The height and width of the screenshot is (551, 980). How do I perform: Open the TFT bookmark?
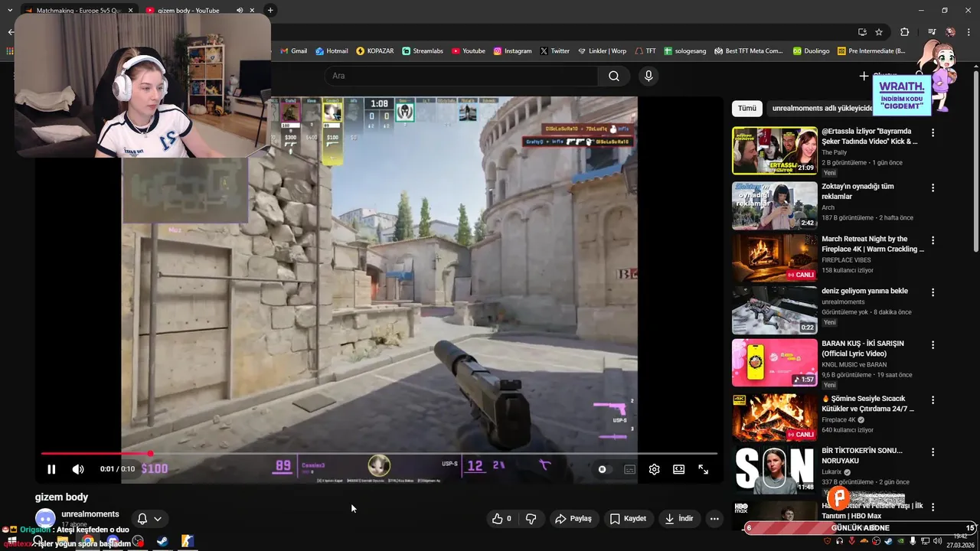tap(645, 51)
